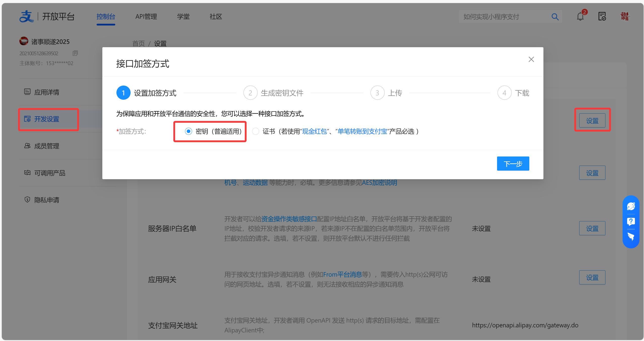Click the floating blue bird icon
This screenshot has width=644, height=341.
(631, 237)
